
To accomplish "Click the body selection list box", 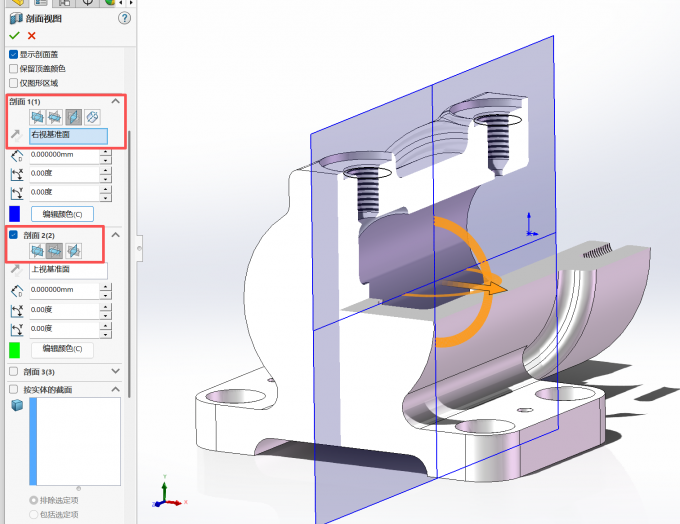I will coord(75,442).
